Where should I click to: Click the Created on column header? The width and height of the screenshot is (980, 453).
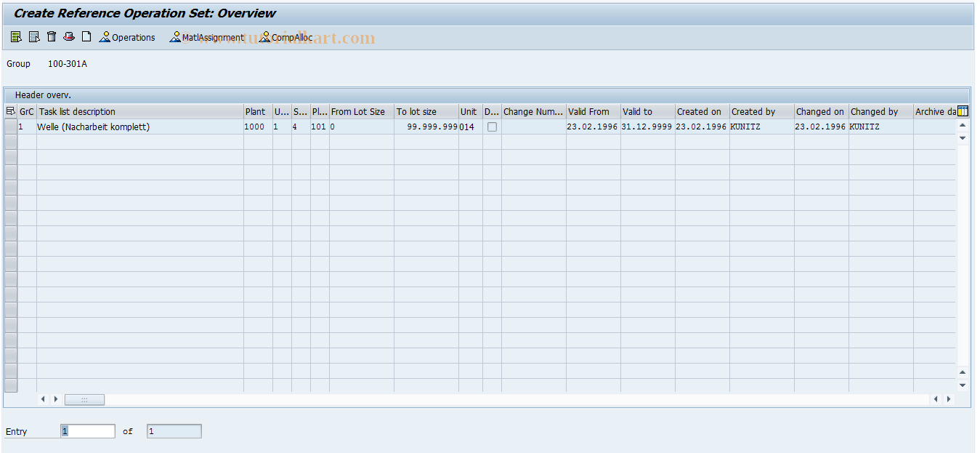[x=702, y=111]
